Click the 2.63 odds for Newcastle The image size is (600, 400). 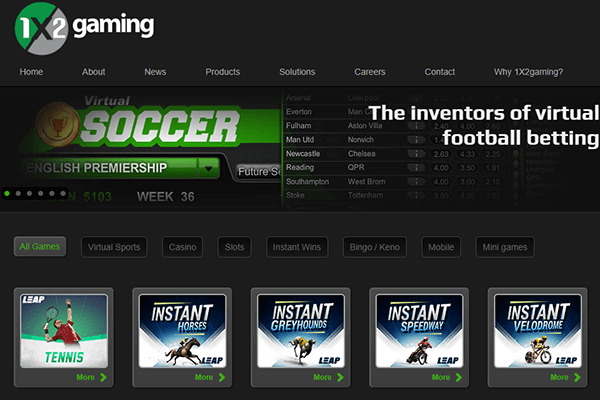(441, 154)
